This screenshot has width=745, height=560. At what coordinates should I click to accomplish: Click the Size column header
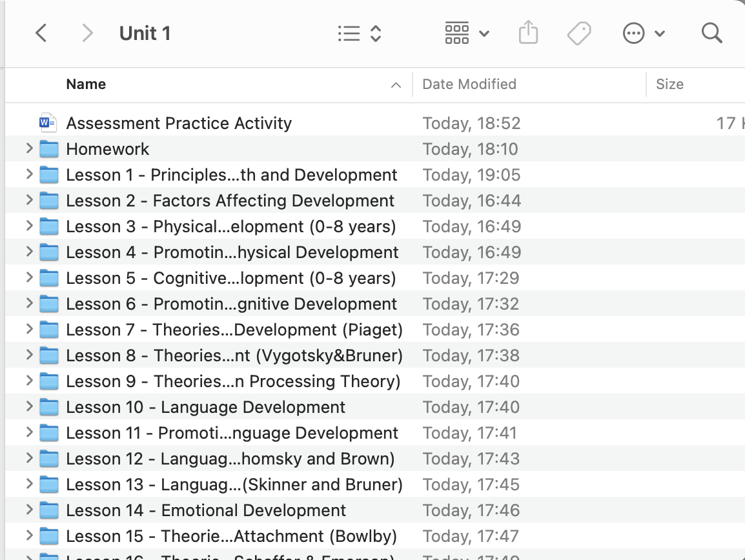click(x=669, y=85)
